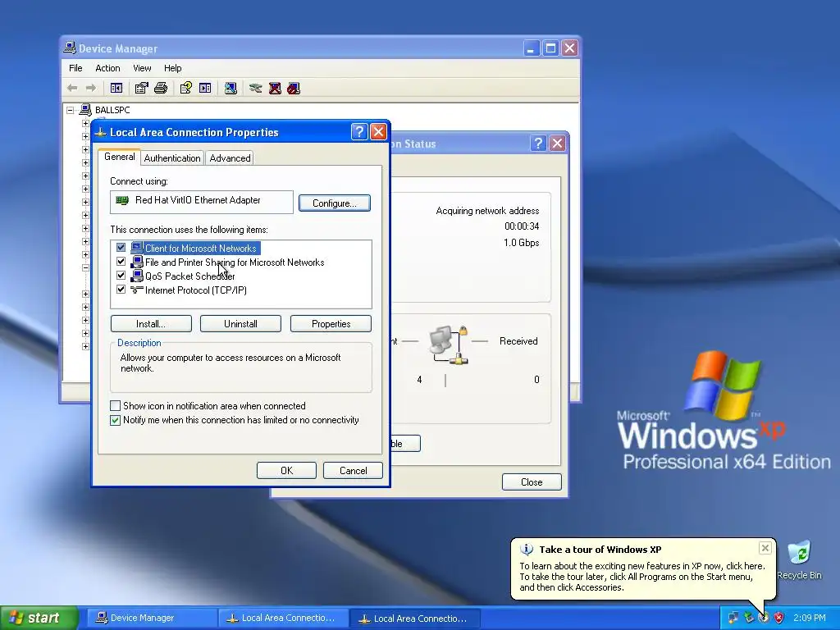Click the Internet Protocol (TCP/IP) item icon
The height and width of the screenshot is (630, 840).
pyautogui.click(x=137, y=290)
